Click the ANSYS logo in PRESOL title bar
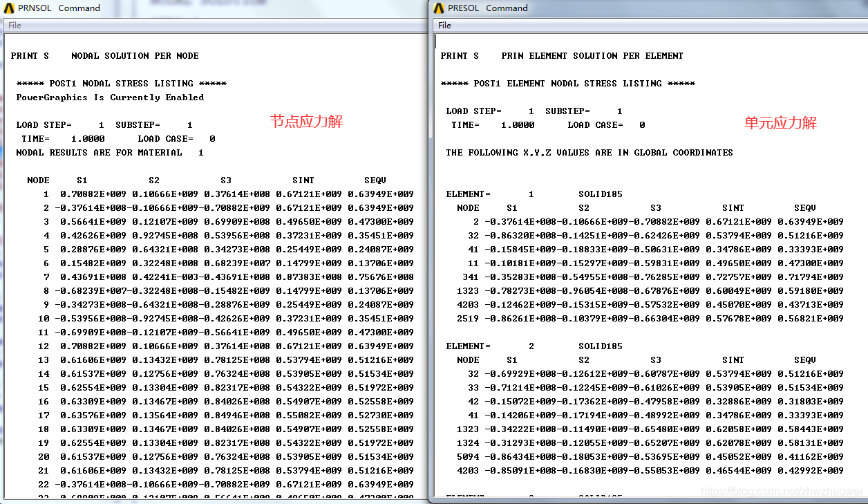Screen dimensions: 868x504 click(x=438, y=8)
